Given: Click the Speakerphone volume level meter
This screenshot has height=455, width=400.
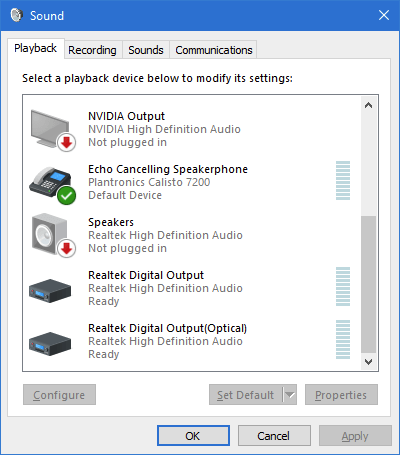Looking at the screenshot, I should (x=343, y=180).
